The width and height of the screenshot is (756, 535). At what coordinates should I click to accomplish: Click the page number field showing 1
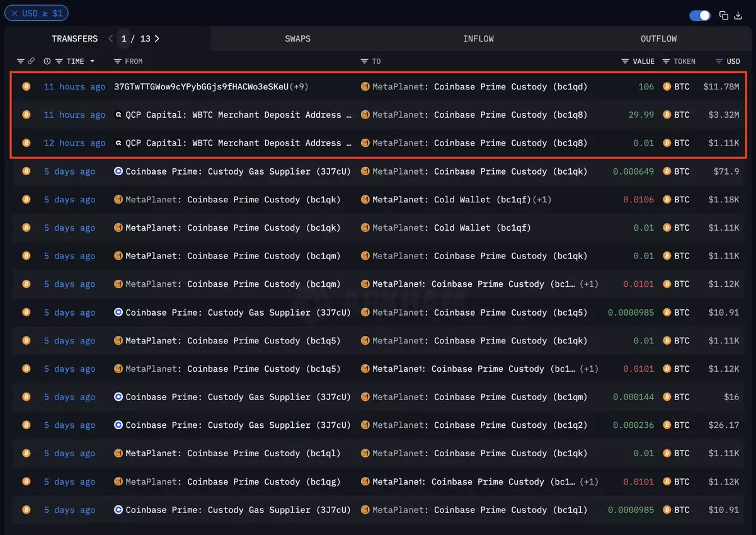click(123, 38)
